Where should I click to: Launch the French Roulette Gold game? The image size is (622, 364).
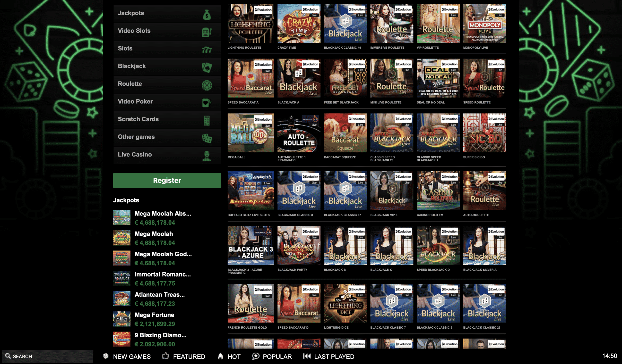pyautogui.click(x=251, y=303)
